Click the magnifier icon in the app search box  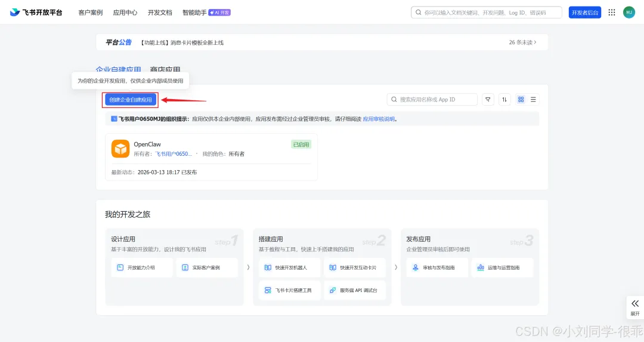click(x=394, y=100)
